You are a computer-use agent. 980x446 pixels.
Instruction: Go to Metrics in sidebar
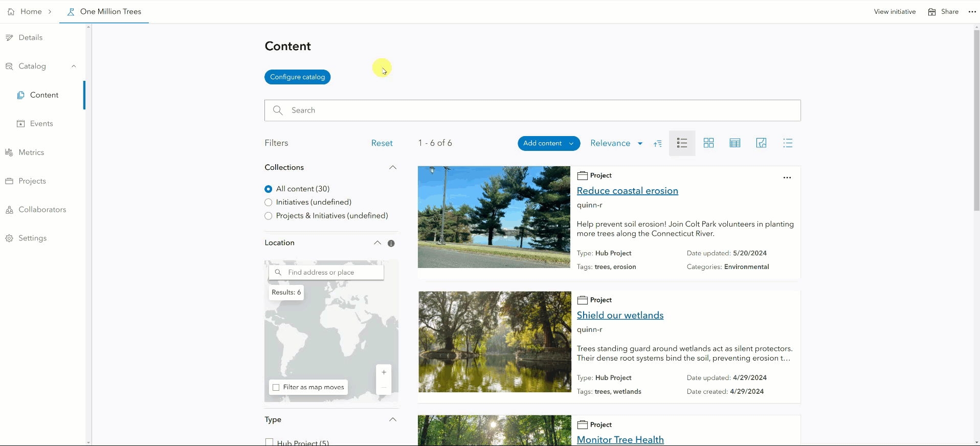tap(31, 152)
